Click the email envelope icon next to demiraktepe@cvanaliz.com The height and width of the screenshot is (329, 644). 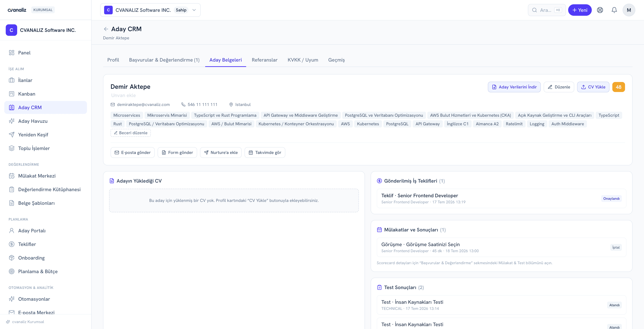click(113, 105)
